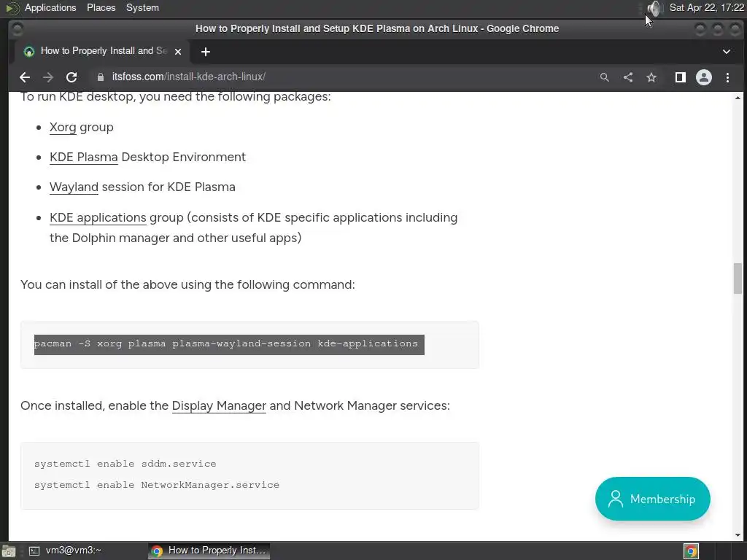Image resolution: width=747 pixels, height=560 pixels.
Task: Go back to the previous page
Action: pyautogui.click(x=25, y=77)
